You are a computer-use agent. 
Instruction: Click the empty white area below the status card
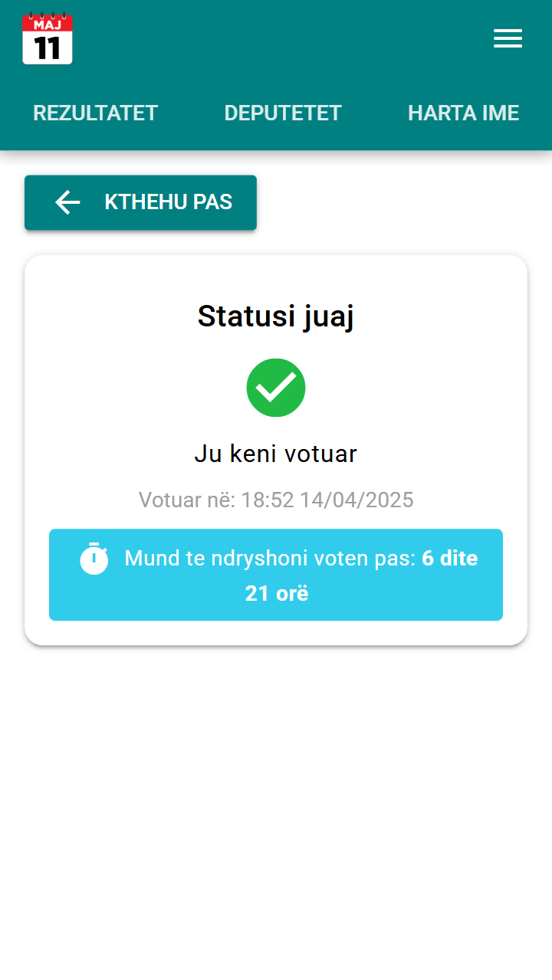pos(276,805)
